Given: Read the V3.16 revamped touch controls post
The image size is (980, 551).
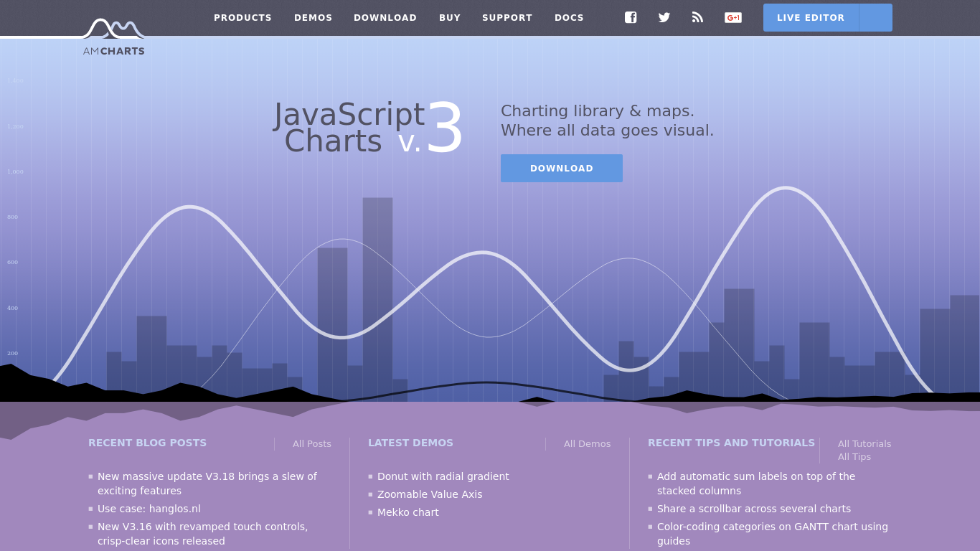Looking at the screenshot, I should [203, 534].
